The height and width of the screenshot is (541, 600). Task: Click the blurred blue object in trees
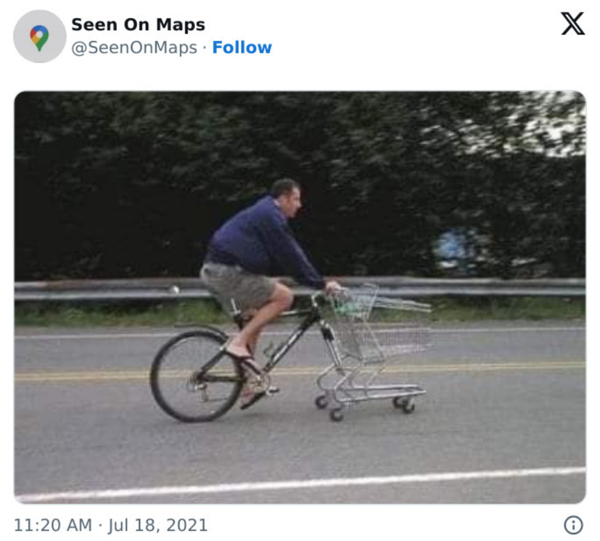[x=455, y=249]
